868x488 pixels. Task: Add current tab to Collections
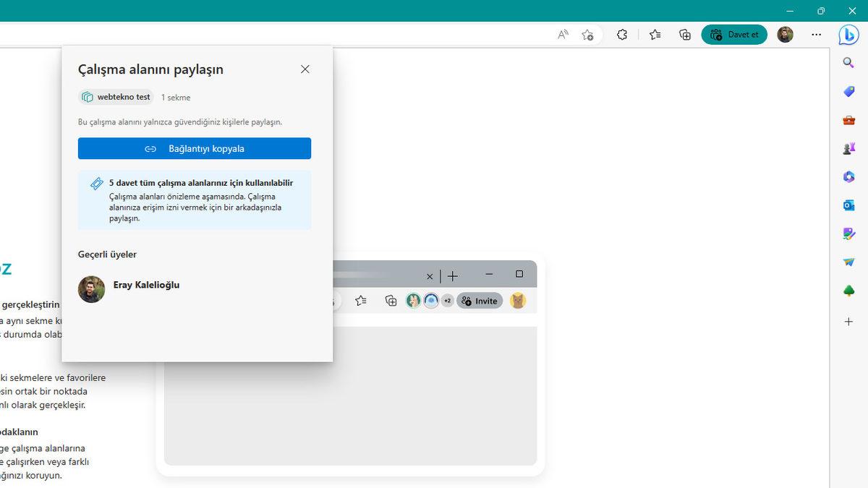click(684, 34)
